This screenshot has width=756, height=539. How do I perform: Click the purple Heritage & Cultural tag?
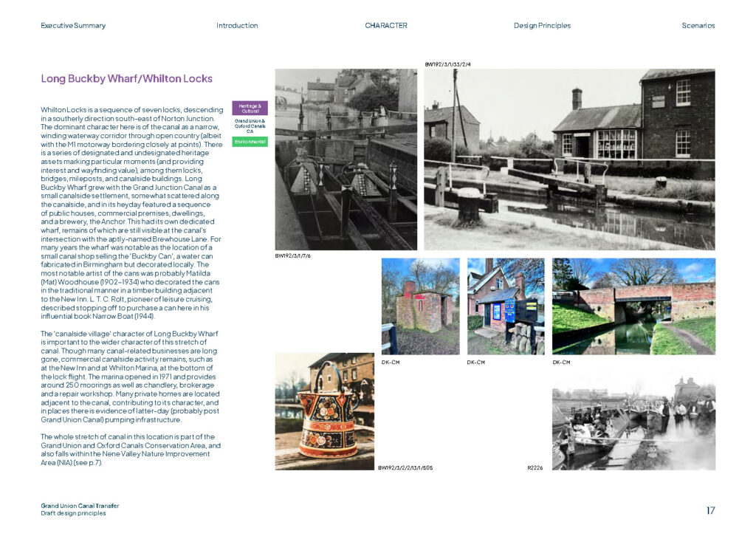(x=250, y=108)
